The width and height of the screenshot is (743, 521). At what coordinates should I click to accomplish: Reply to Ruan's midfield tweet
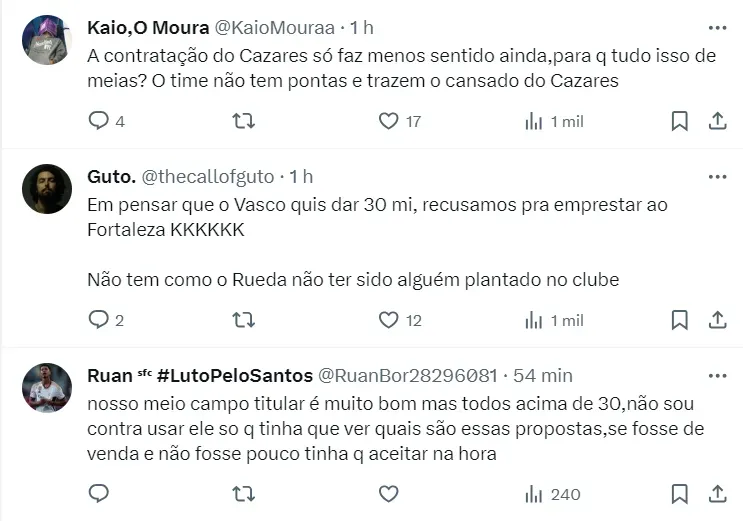(x=99, y=493)
